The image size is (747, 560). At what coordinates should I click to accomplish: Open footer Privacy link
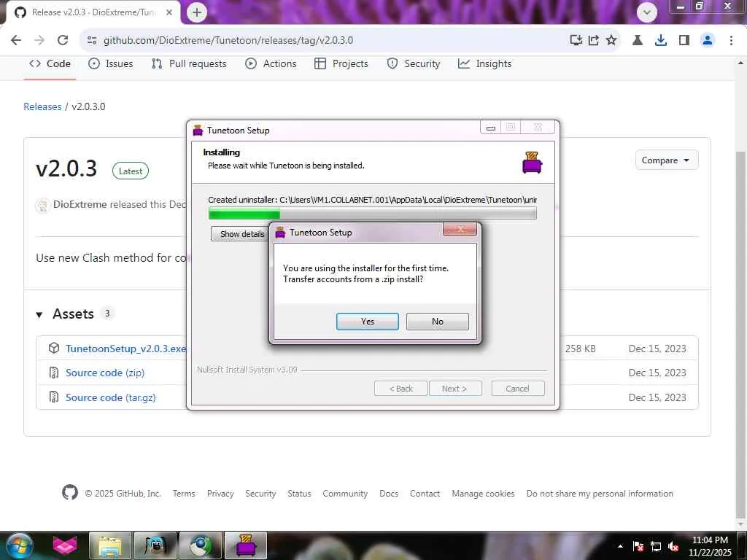pos(220,494)
